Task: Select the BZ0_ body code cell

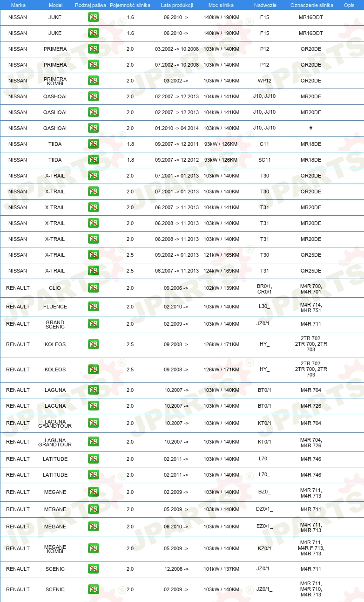Action: click(264, 492)
